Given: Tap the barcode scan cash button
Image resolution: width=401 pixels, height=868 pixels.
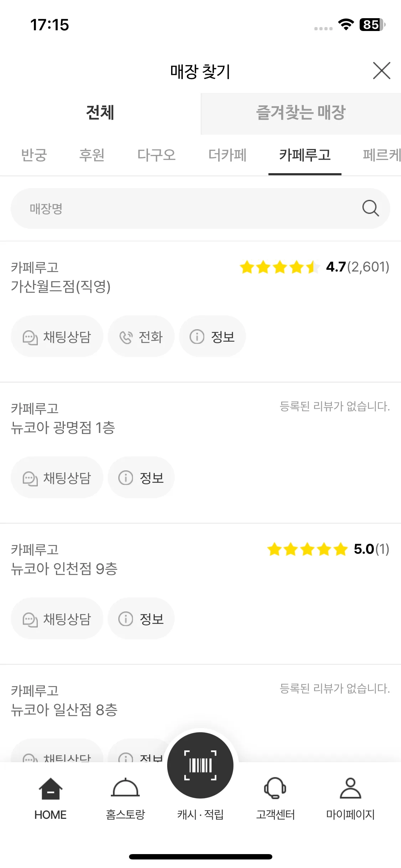Looking at the screenshot, I should (200, 765).
